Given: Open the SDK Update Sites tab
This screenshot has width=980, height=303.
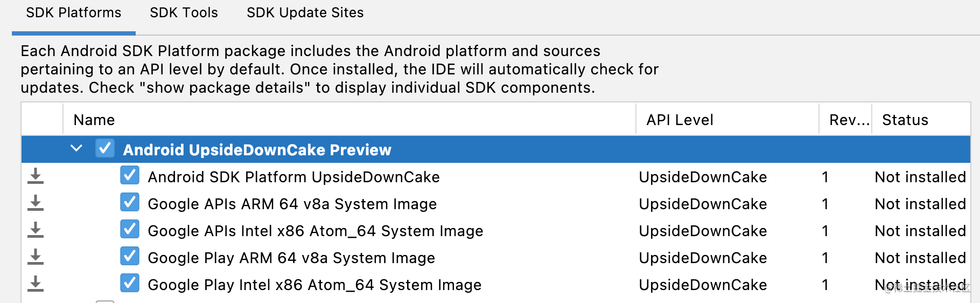Looking at the screenshot, I should pyautogui.click(x=305, y=12).
